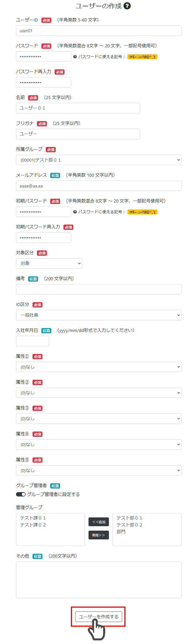Open the 所属グループ dropdown
The width and height of the screenshot is (193, 644).
click(99, 160)
